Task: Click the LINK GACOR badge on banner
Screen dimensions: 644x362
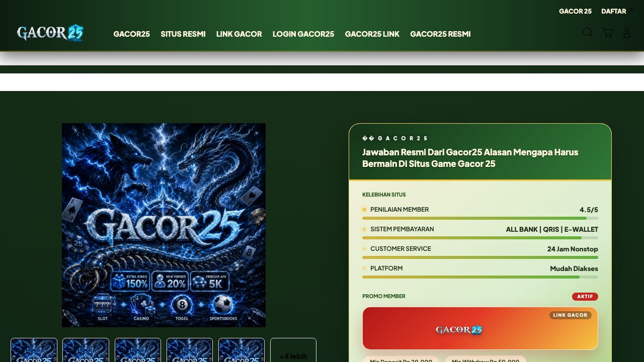Action: (x=570, y=315)
